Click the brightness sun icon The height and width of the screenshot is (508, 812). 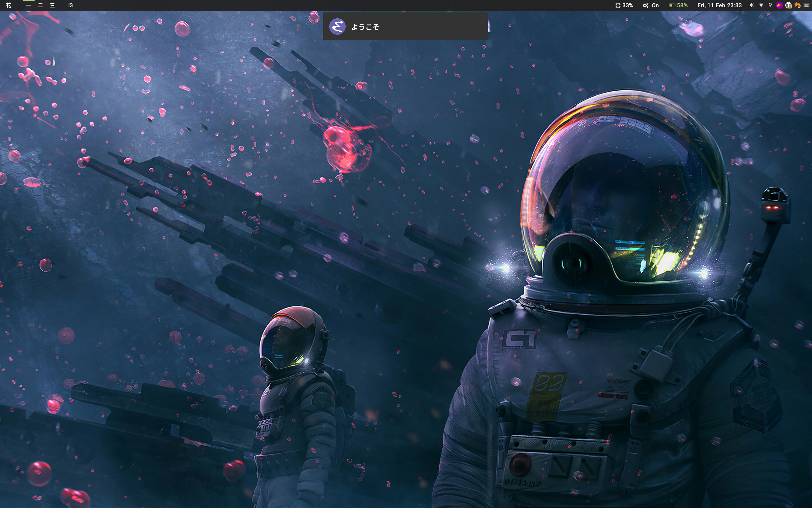click(618, 5)
